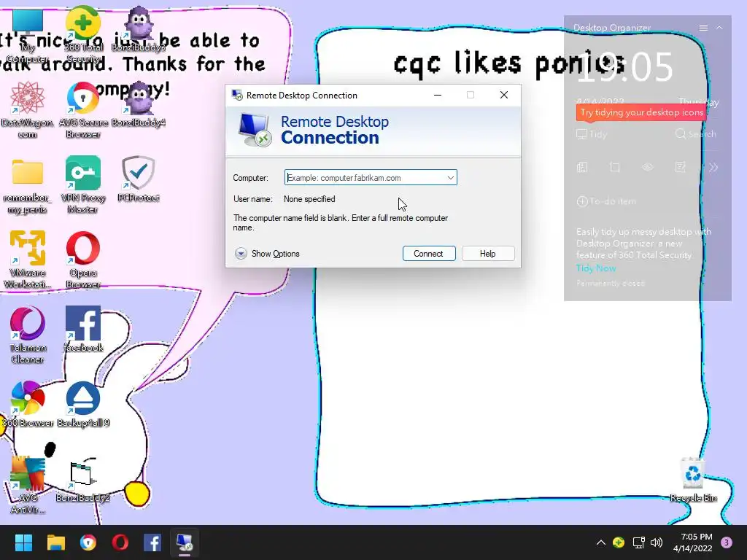Open Facebook from the taskbar
Image resolution: width=747 pixels, height=560 pixels.
tap(152, 542)
